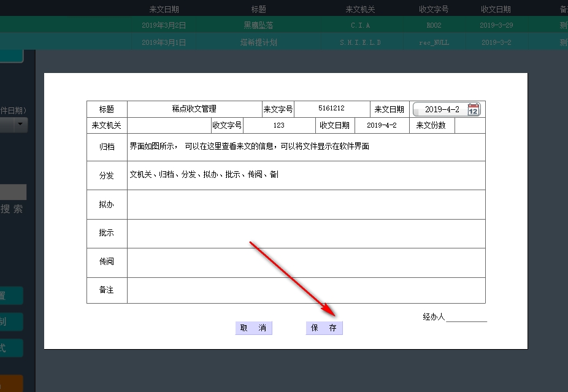
Task: Click the empty 传阅 text area
Action: [305, 262]
